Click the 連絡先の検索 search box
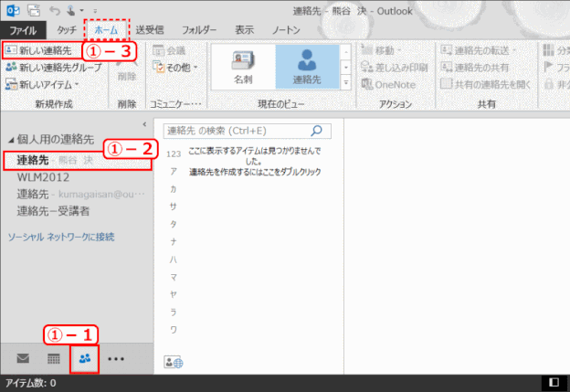The image size is (570, 392). (248, 131)
